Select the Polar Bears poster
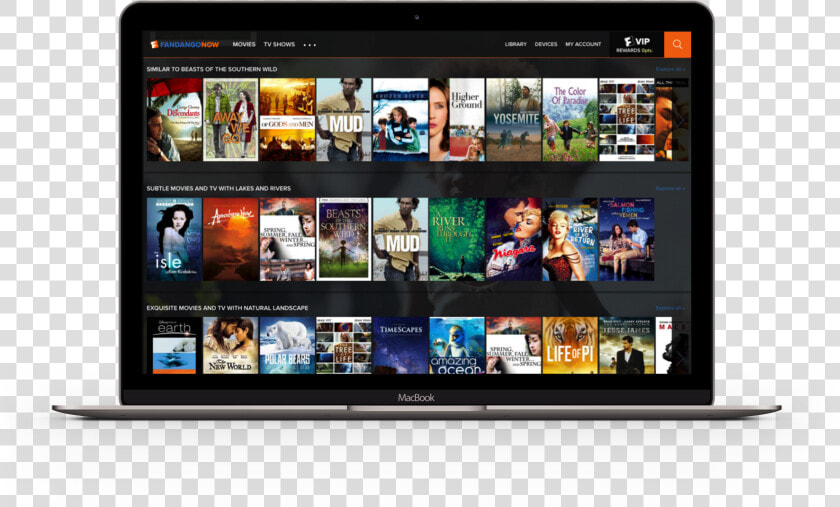 coord(287,345)
